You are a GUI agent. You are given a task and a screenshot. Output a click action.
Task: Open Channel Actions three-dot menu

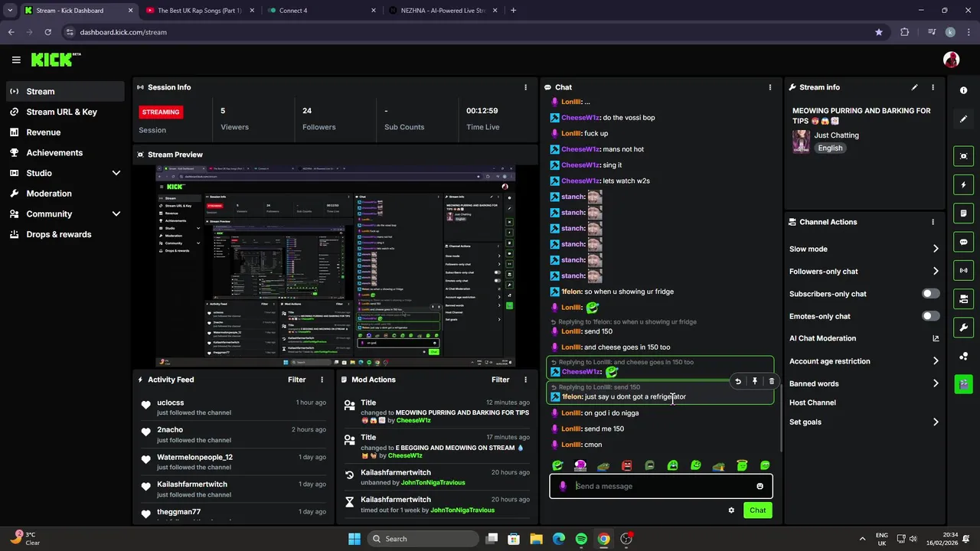tap(933, 222)
